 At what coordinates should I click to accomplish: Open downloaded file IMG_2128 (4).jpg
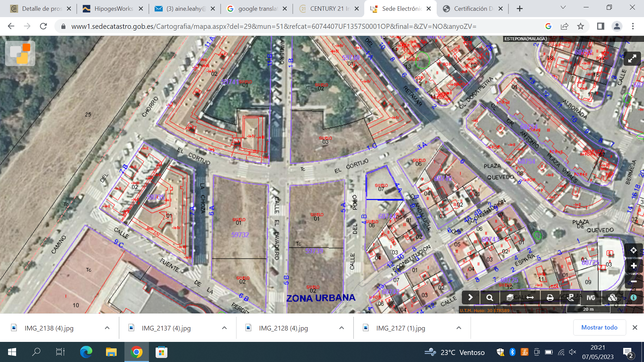click(x=283, y=328)
